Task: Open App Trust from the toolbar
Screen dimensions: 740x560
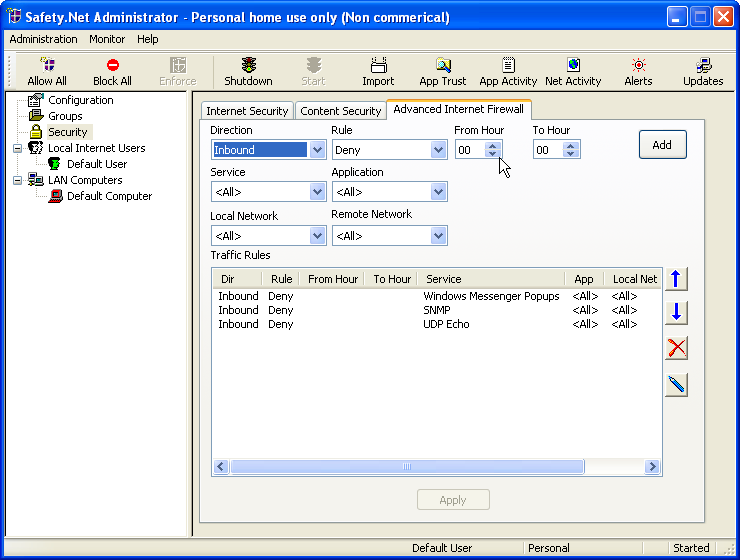Action: [442, 72]
